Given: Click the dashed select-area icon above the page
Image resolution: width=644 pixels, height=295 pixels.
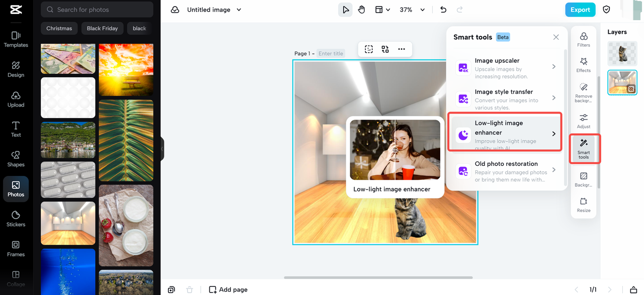Looking at the screenshot, I should pos(369,49).
